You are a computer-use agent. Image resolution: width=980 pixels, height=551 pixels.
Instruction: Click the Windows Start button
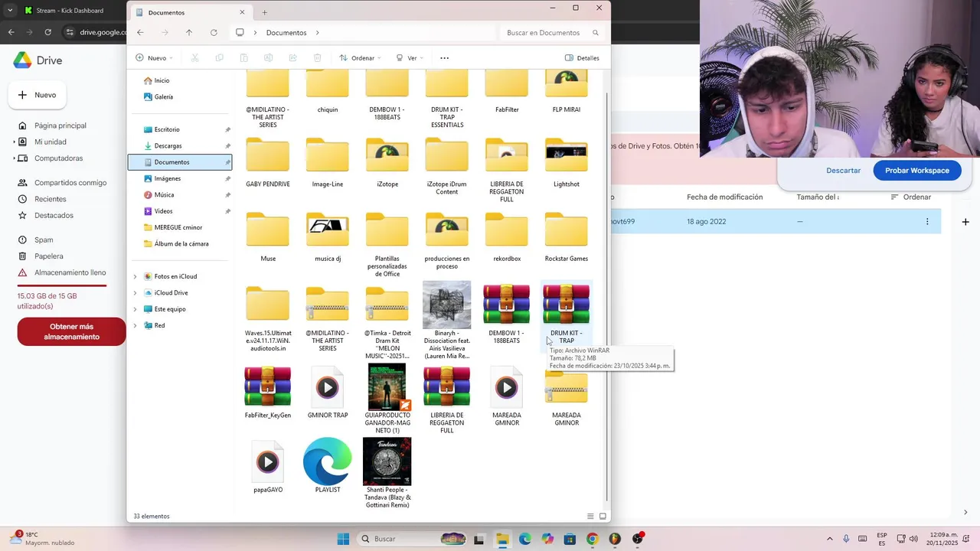click(x=343, y=539)
